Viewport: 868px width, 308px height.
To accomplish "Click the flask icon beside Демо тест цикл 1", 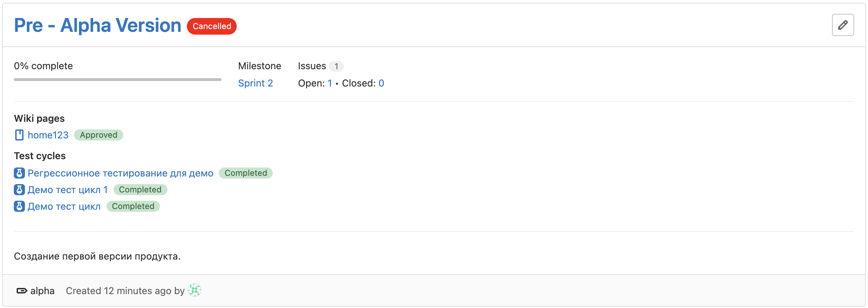I will click(x=19, y=190).
